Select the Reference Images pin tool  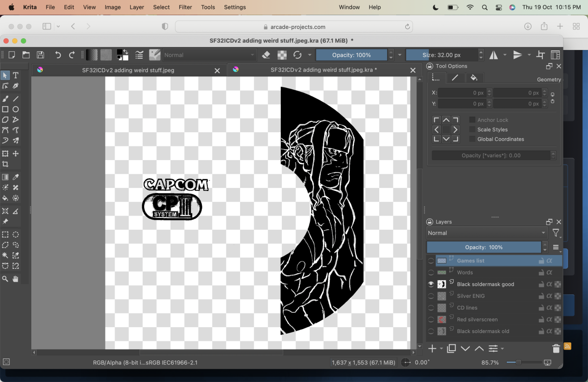click(5, 221)
